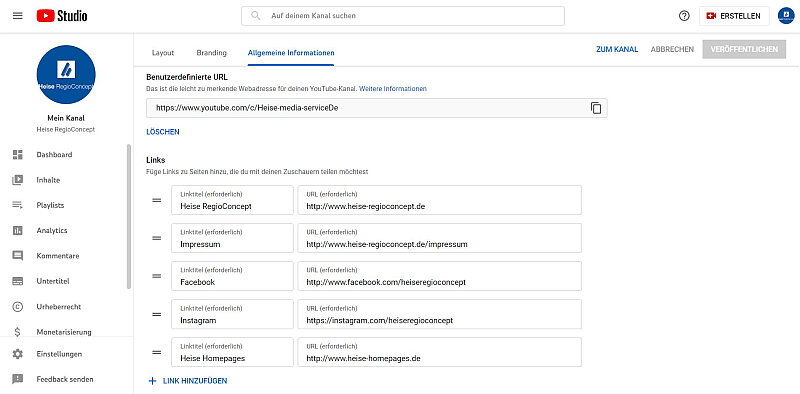Click the Monetarisierung dollar icon

pos(18,332)
